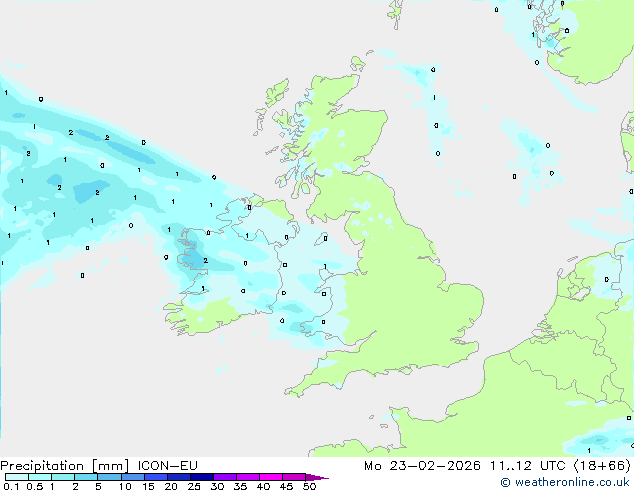Choose the 20–25 mm dark blue swatch

(x=179, y=477)
